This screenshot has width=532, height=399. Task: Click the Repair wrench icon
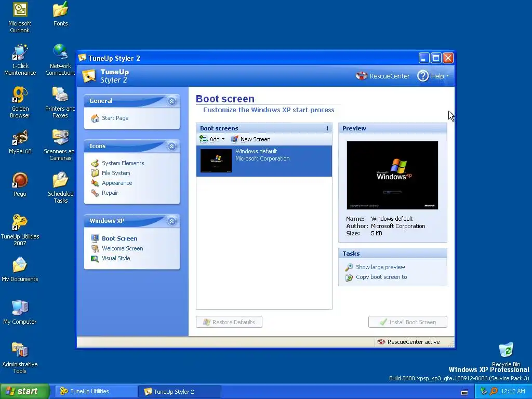pos(95,193)
